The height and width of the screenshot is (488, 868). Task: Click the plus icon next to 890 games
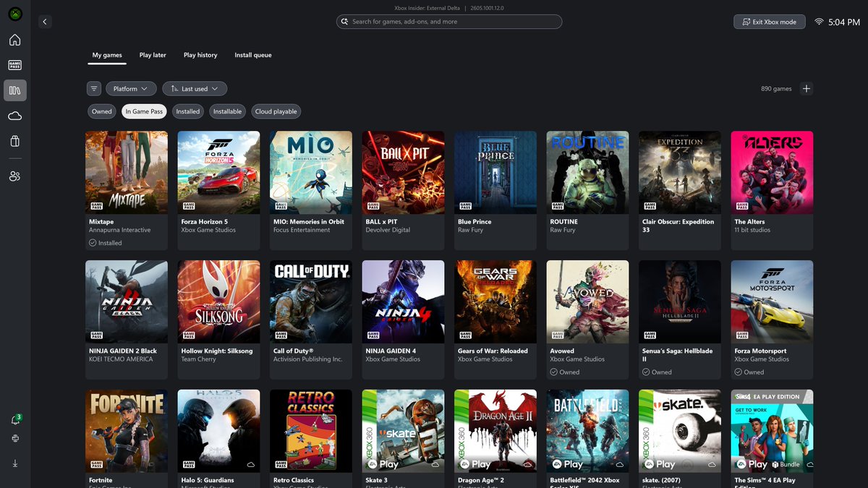[x=807, y=89]
